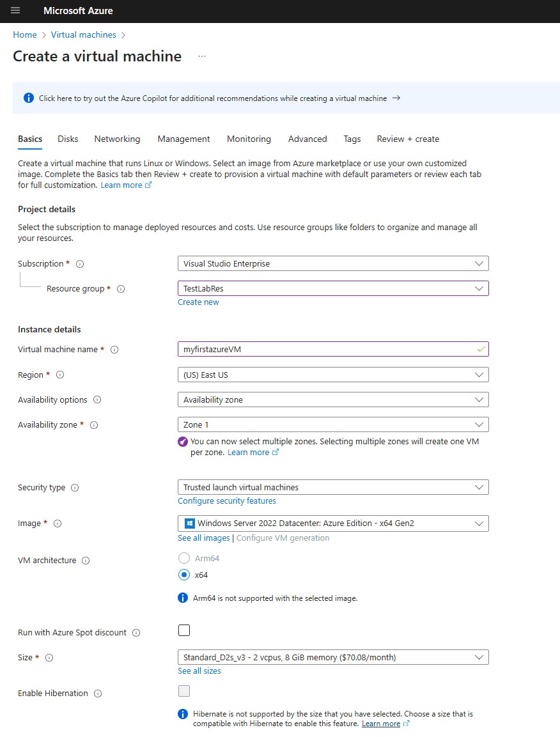
Task: Click the Microsoft Azure header title
Action: point(78,11)
